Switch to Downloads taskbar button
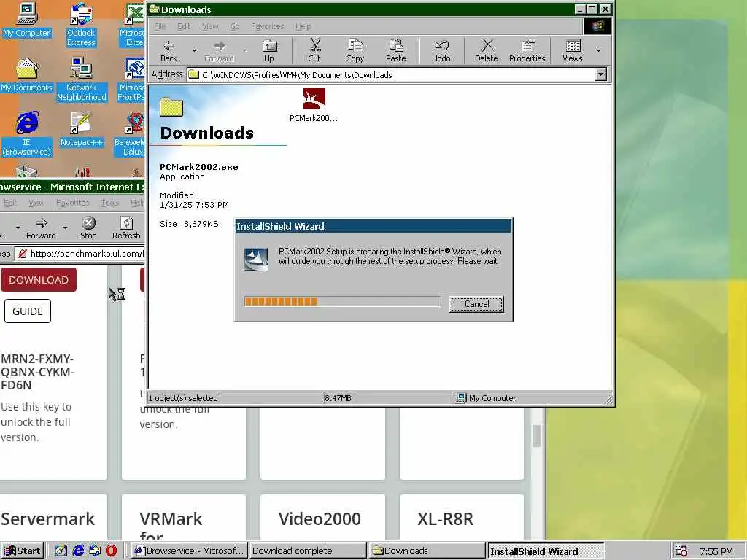 [427, 551]
